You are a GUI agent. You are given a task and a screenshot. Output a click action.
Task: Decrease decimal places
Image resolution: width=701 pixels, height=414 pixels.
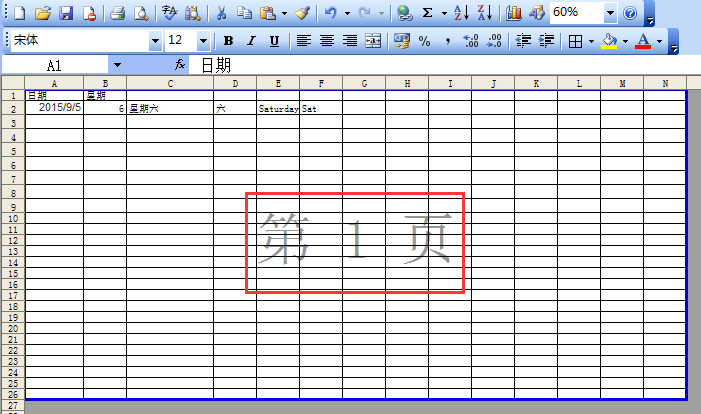click(x=494, y=41)
